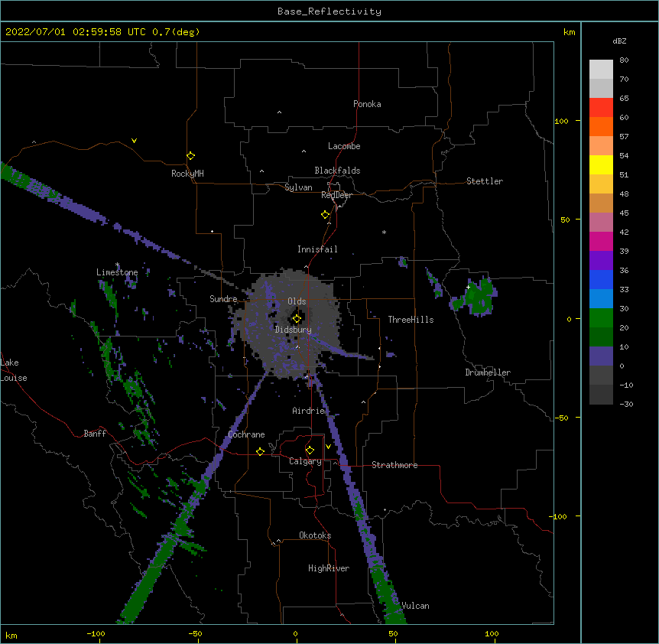This screenshot has height=644, width=659.
Task: Click the -50 tick on the right axis
Action: point(561,418)
